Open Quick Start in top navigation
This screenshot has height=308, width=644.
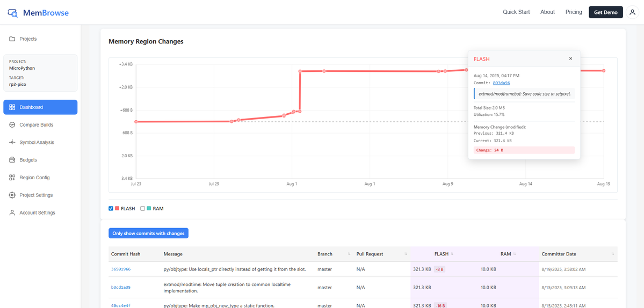tap(516, 12)
